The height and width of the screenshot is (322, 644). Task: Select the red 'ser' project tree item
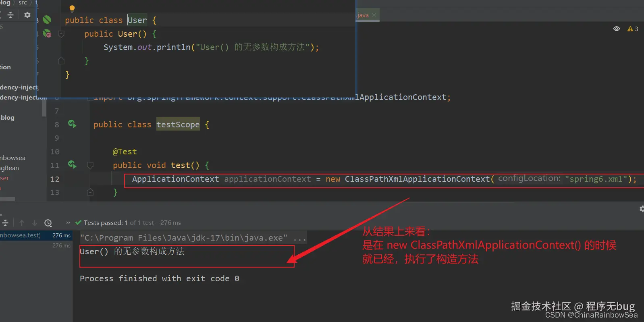point(4,178)
